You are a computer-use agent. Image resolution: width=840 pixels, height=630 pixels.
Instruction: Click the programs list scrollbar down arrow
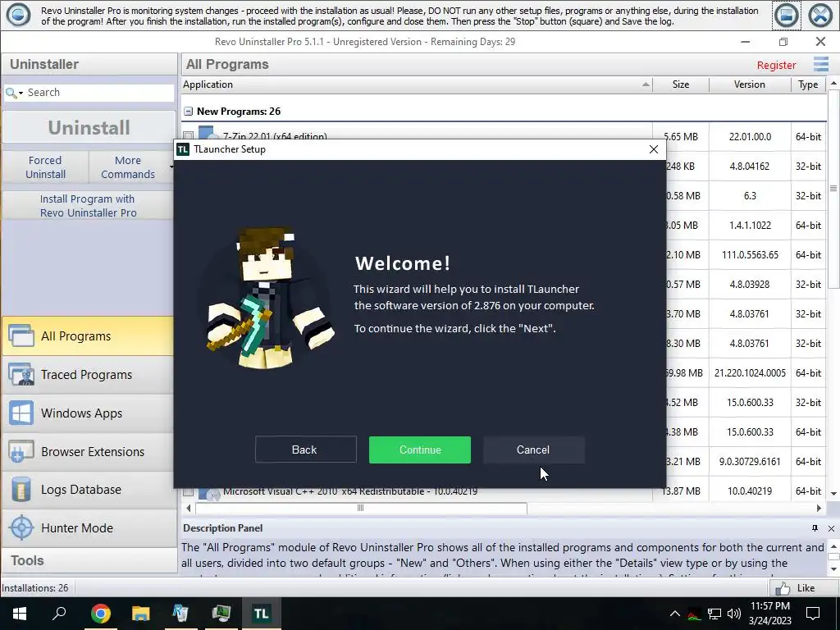coord(833,493)
